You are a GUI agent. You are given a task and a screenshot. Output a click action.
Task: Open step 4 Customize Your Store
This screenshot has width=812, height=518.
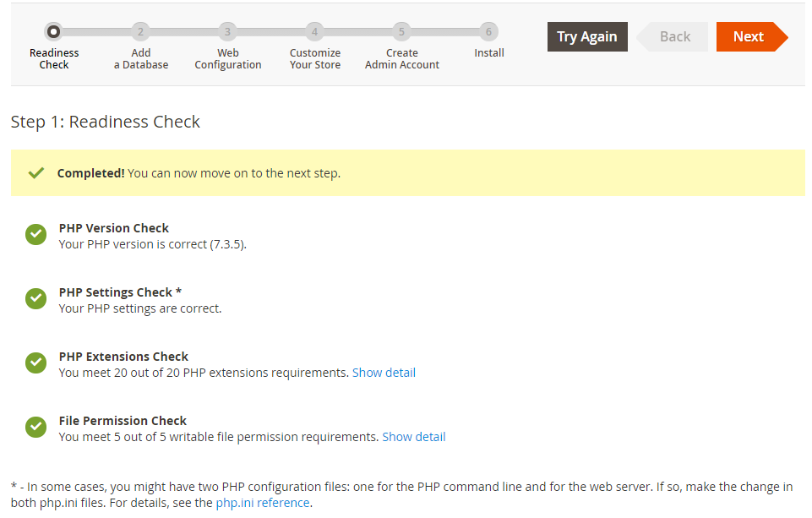coord(314,32)
